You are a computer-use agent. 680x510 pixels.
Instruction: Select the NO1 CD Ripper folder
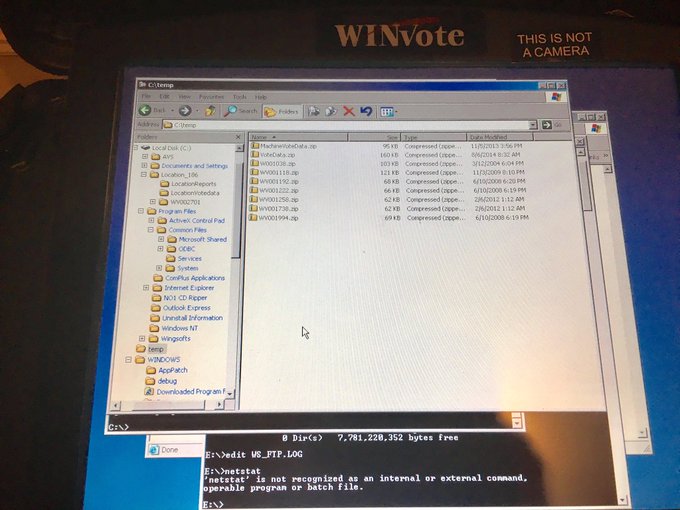pos(180,298)
